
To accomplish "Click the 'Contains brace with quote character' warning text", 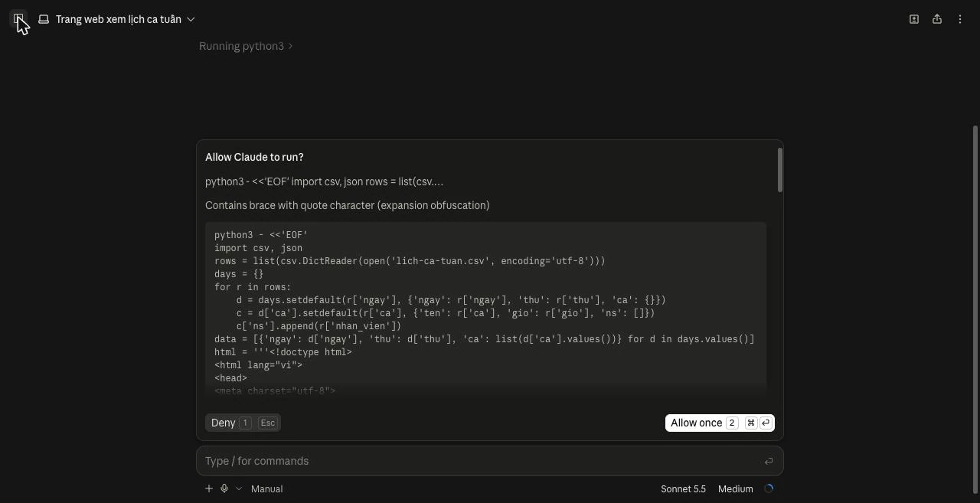I will (347, 205).
